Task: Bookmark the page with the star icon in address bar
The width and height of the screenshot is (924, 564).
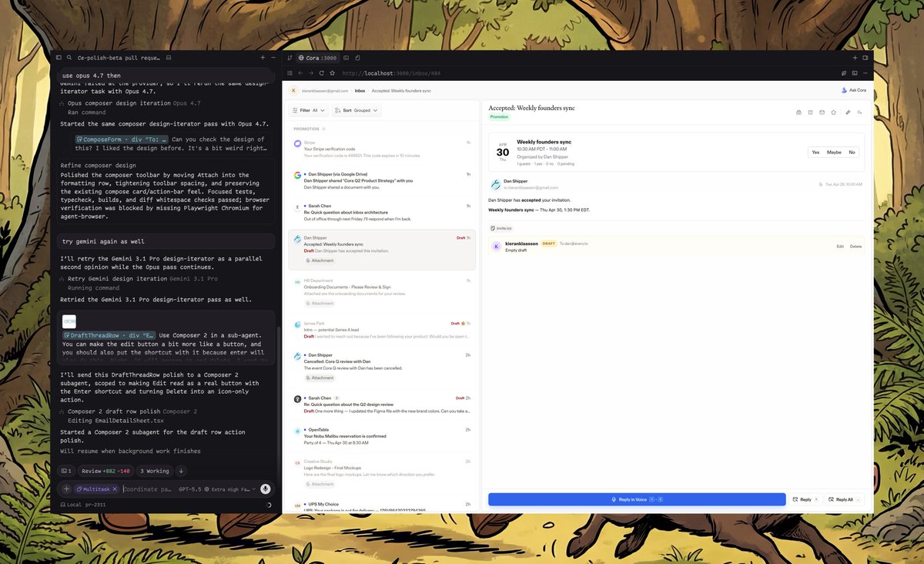Action: [333, 73]
